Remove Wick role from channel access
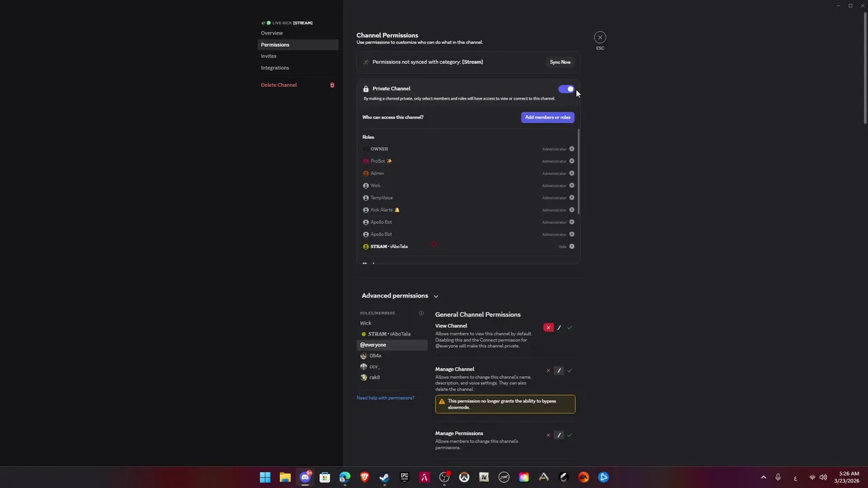868x488 pixels. coord(572,186)
